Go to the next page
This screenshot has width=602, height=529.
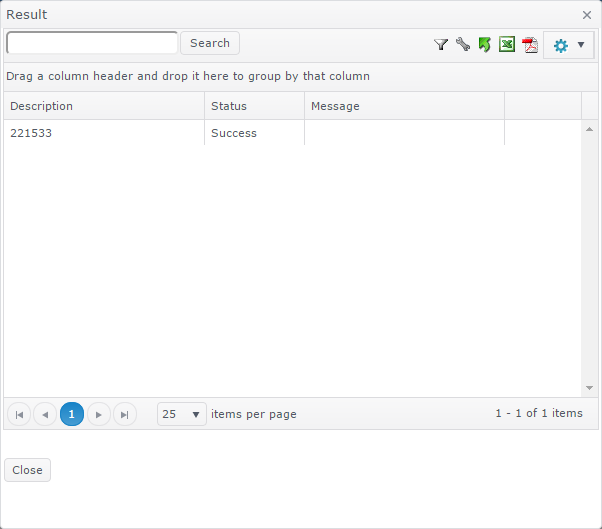click(x=99, y=414)
